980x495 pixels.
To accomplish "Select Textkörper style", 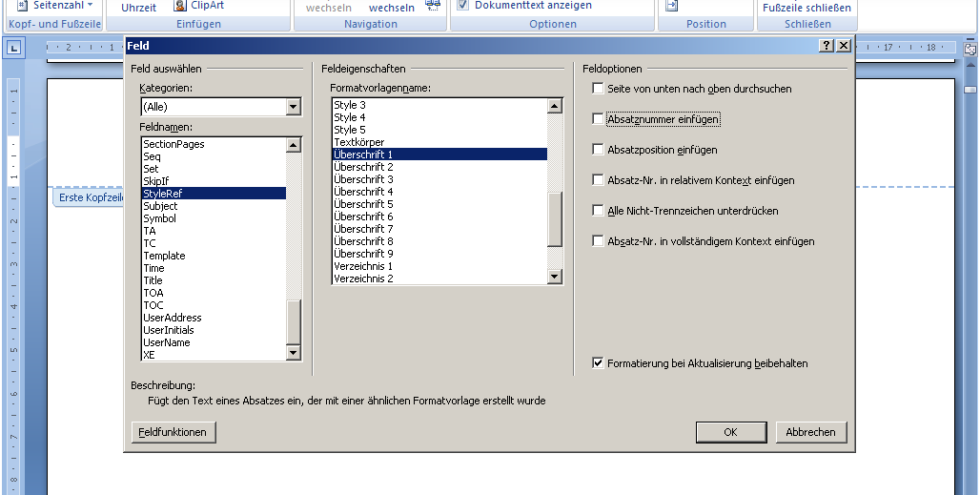I will click(440, 142).
